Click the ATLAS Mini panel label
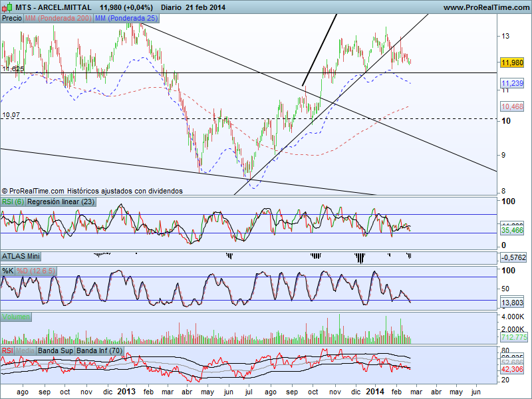This screenshot has height=399, width=532. point(21,256)
